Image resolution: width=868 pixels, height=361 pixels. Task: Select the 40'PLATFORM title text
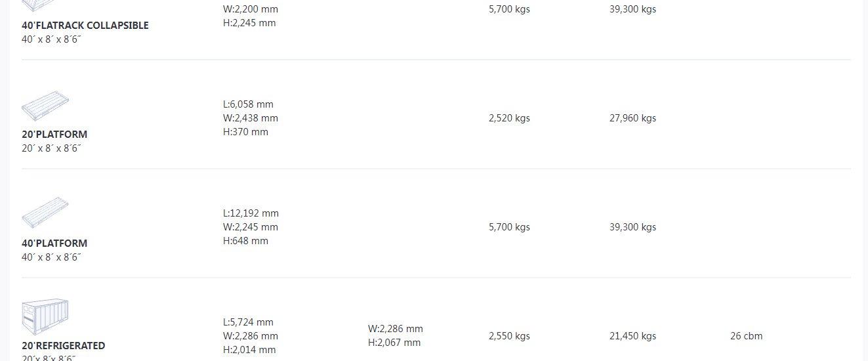click(x=54, y=244)
